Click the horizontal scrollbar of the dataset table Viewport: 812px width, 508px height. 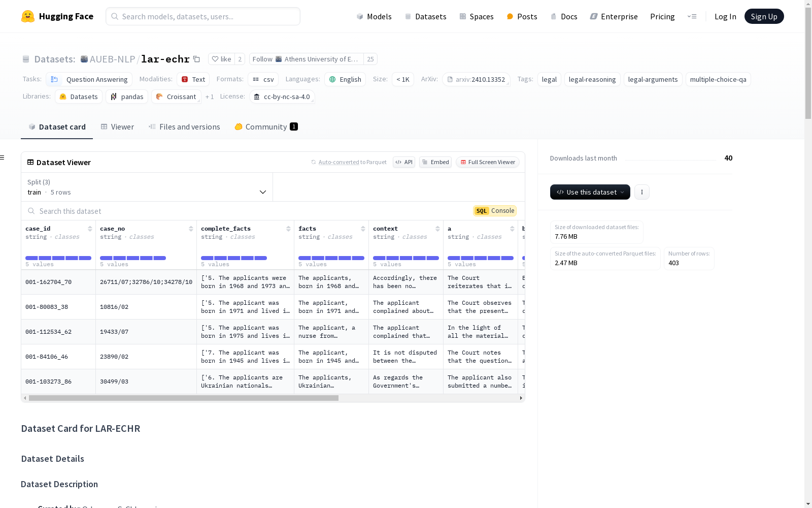184,398
